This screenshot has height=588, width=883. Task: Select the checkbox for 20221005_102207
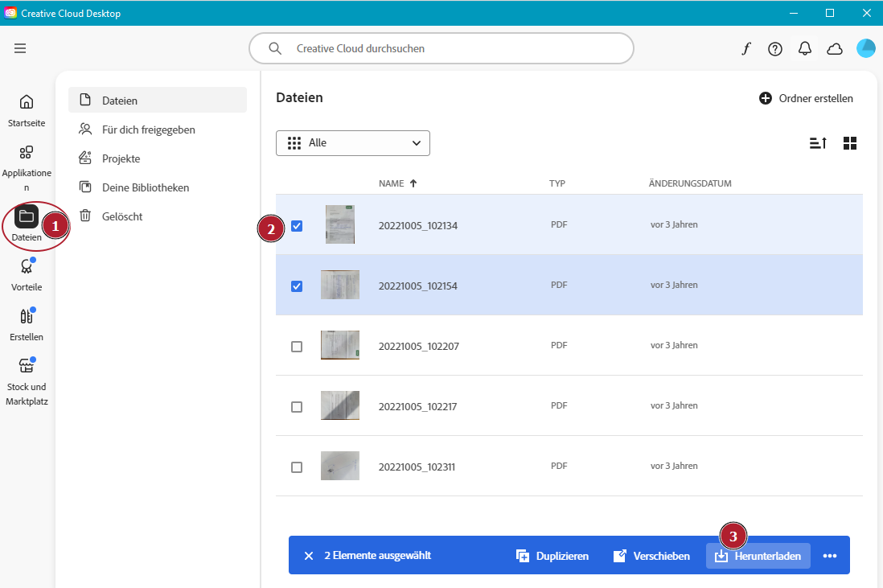click(297, 347)
